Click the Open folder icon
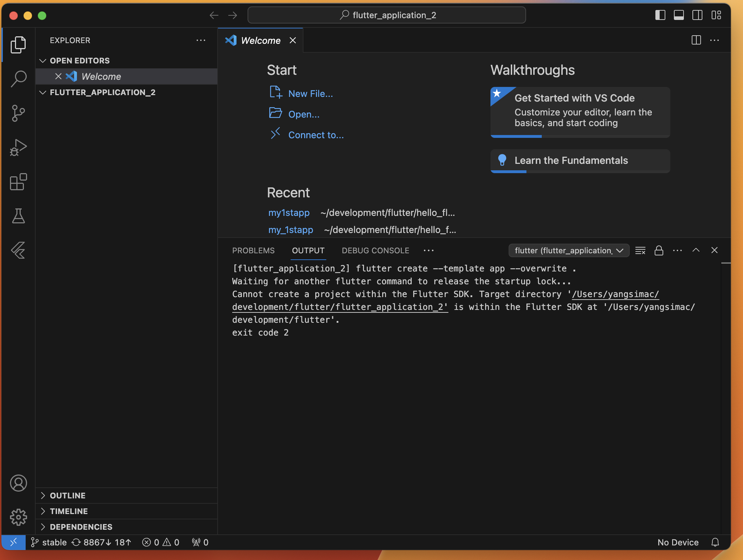The height and width of the screenshot is (560, 743). click(x=275, y=113)
